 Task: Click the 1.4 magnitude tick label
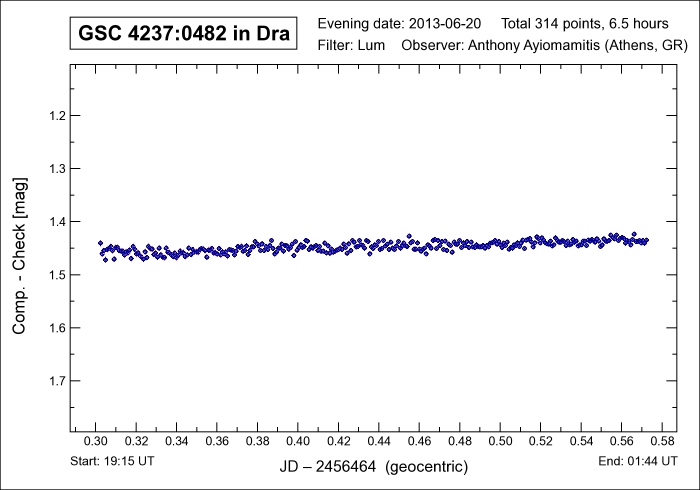click(x=56, y=222)
